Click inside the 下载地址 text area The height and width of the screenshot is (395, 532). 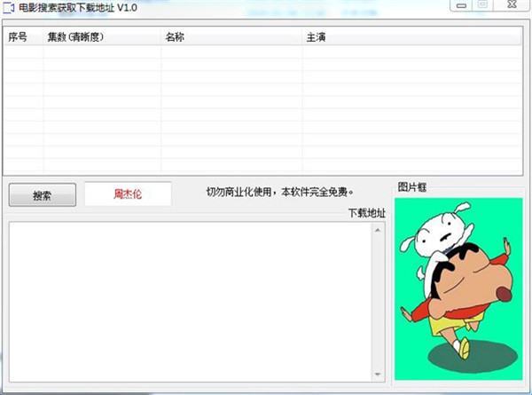point(191,302)
